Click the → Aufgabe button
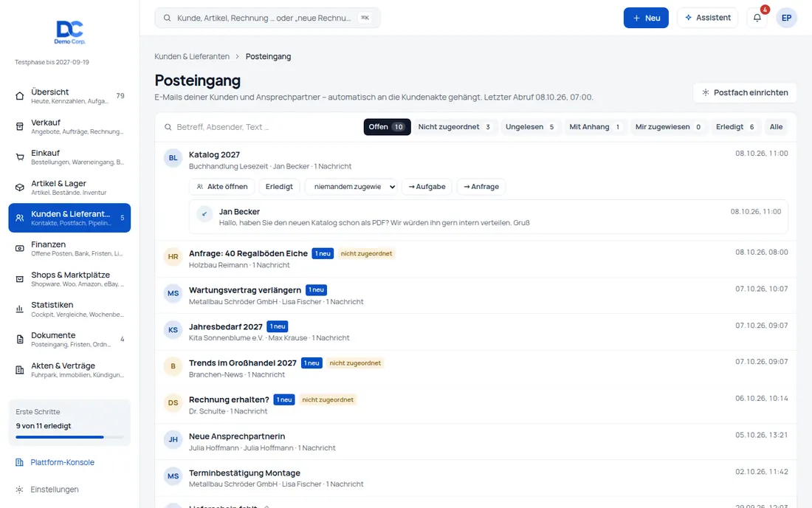 click(x=427, y=186)
